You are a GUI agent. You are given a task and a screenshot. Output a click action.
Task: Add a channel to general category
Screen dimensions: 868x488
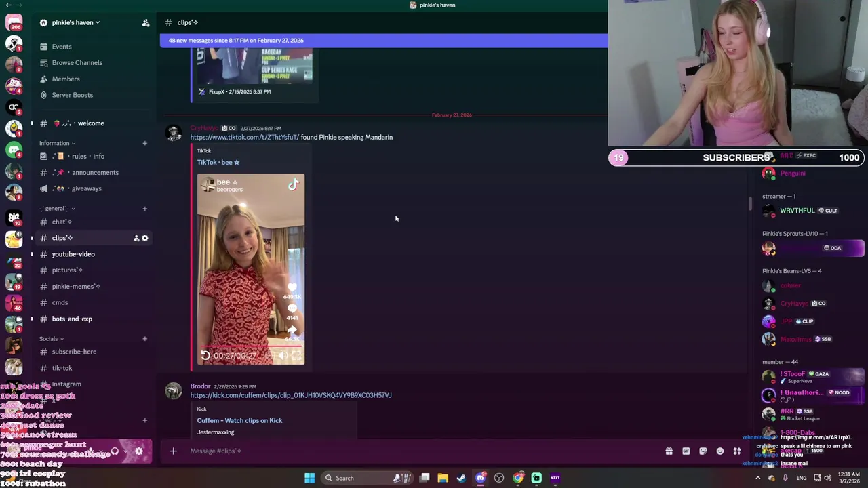144,209
